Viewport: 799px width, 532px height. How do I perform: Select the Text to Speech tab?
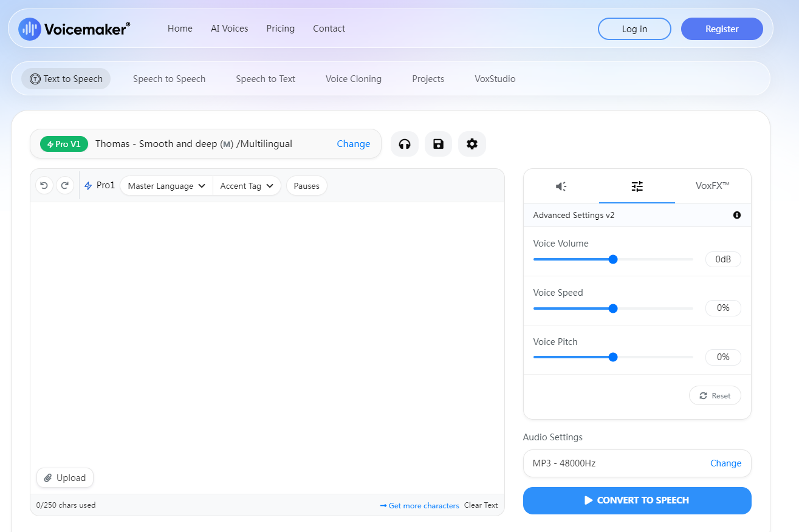coord(66,79)
